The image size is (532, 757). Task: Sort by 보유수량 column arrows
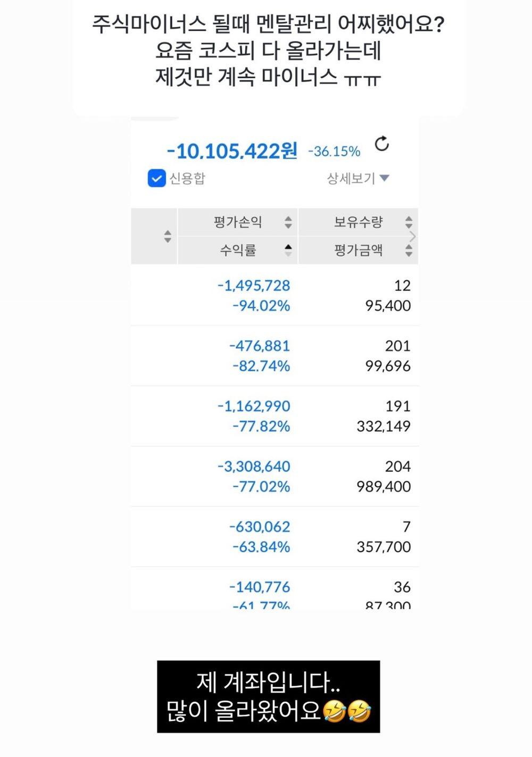[409, 222]
